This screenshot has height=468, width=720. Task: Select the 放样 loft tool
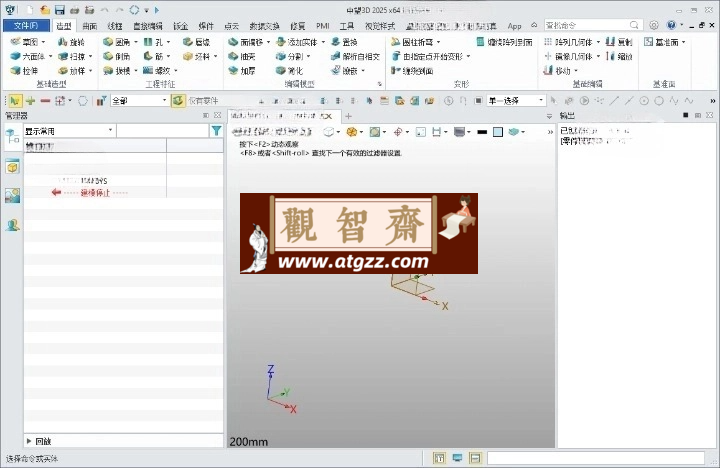[72, 70]
